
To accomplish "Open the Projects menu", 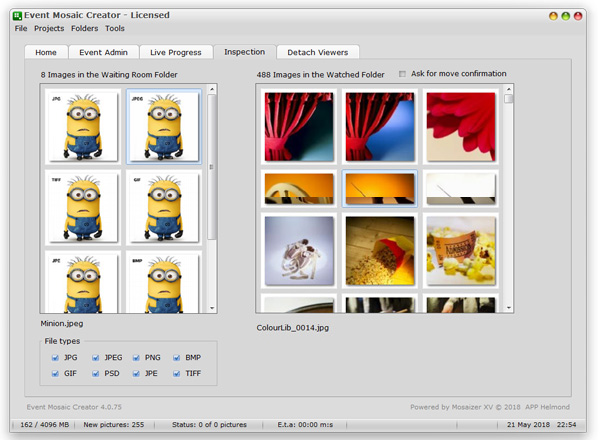I will click(49, 28).
